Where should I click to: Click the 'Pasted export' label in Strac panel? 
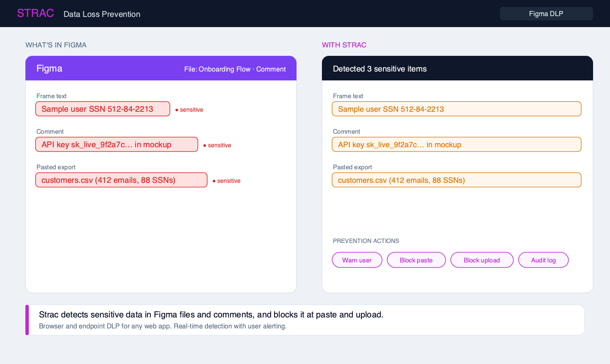pos(352,167)
